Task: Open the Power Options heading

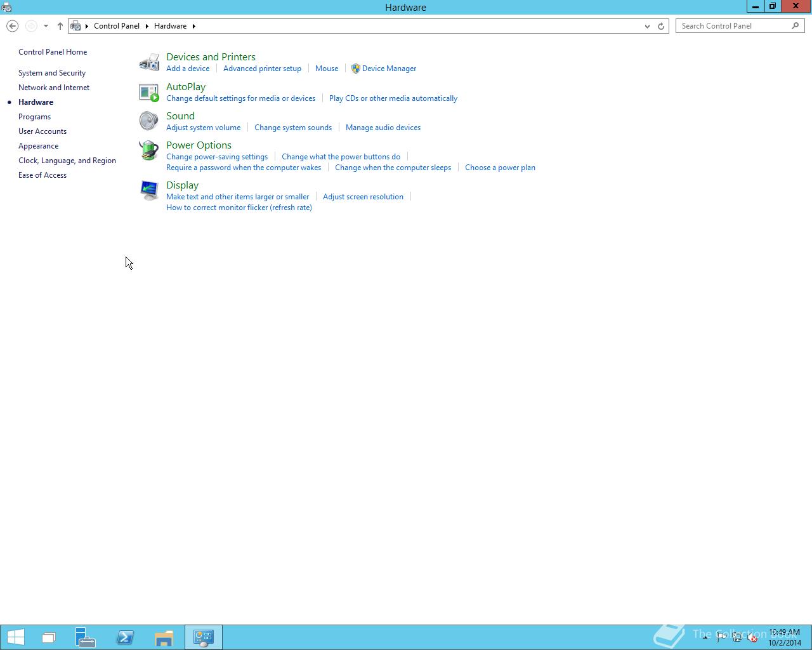Action: coord(199,145)
